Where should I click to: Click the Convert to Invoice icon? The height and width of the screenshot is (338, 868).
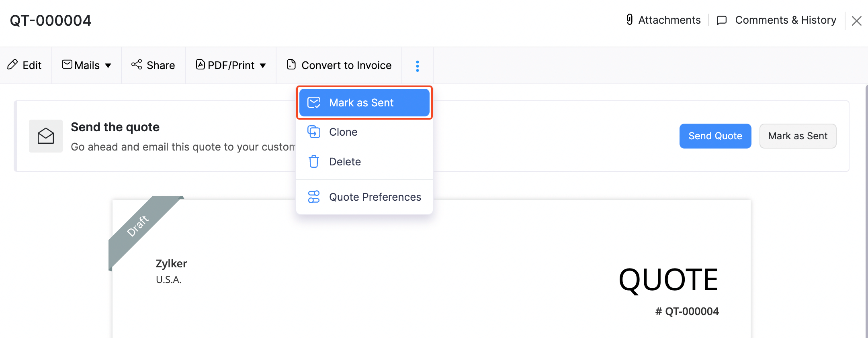point(291,65)
